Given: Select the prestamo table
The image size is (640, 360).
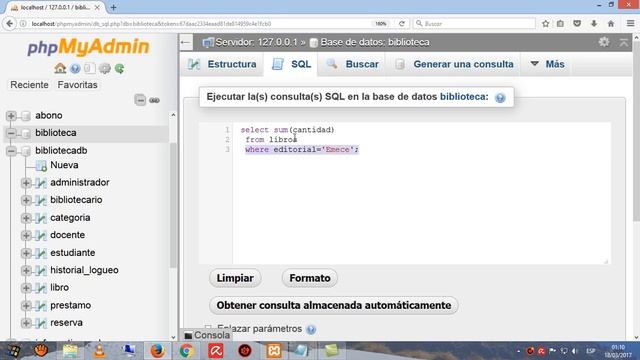Looking at the screenshot, I should point(71,305).
